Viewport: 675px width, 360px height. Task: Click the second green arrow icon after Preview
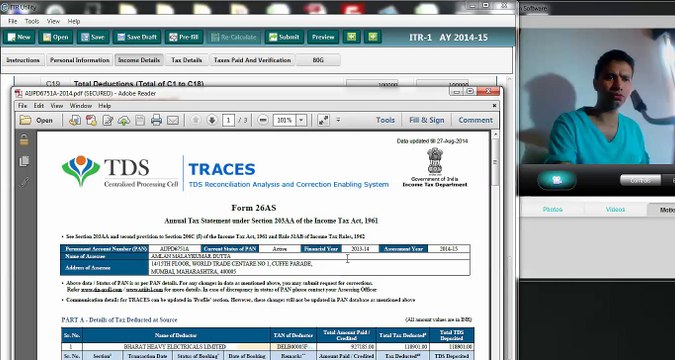pyautogui.click(x=373, y=37)
